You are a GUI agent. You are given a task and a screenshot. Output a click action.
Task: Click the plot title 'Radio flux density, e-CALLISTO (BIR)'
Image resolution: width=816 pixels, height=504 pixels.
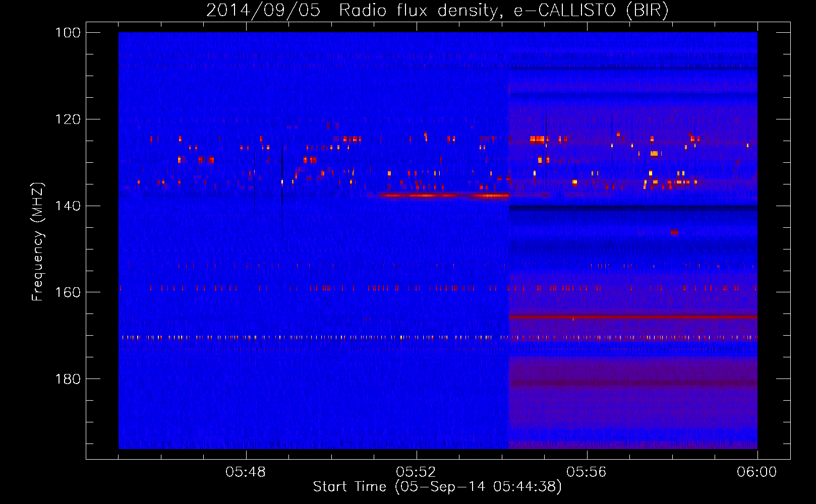(x=503, y=10)
